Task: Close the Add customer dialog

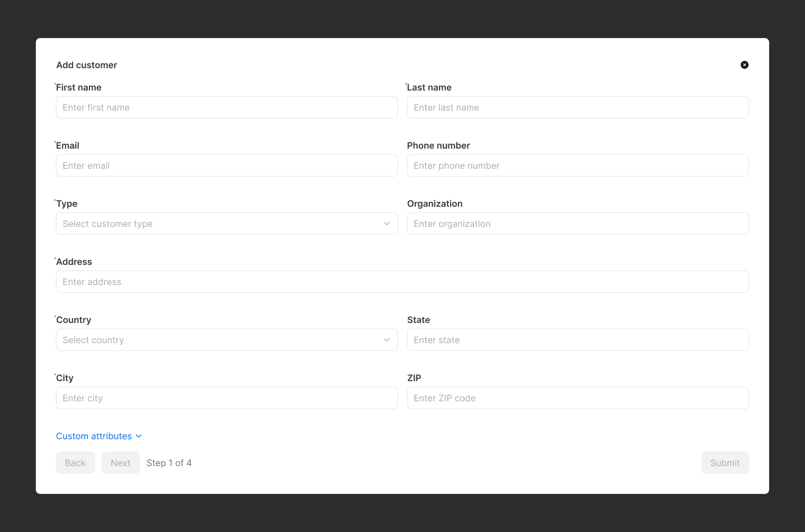Action: tap(744, 65)
